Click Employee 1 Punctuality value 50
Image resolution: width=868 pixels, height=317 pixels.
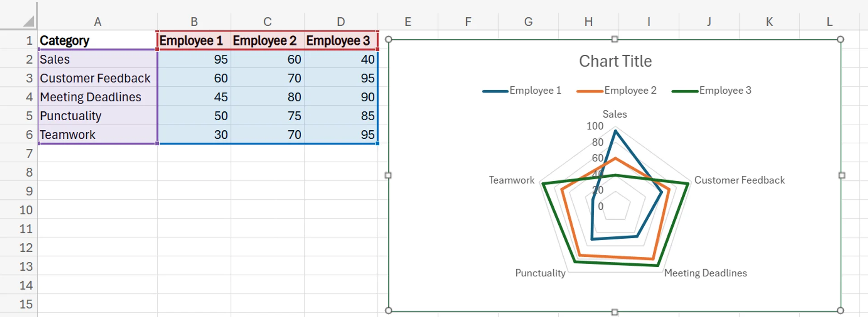tap(194, 116)
